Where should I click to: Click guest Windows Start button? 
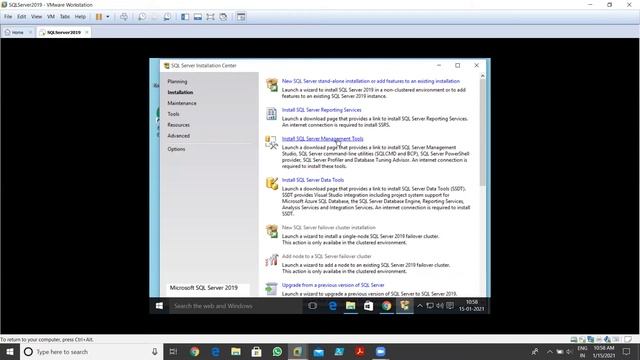[159, 306]
